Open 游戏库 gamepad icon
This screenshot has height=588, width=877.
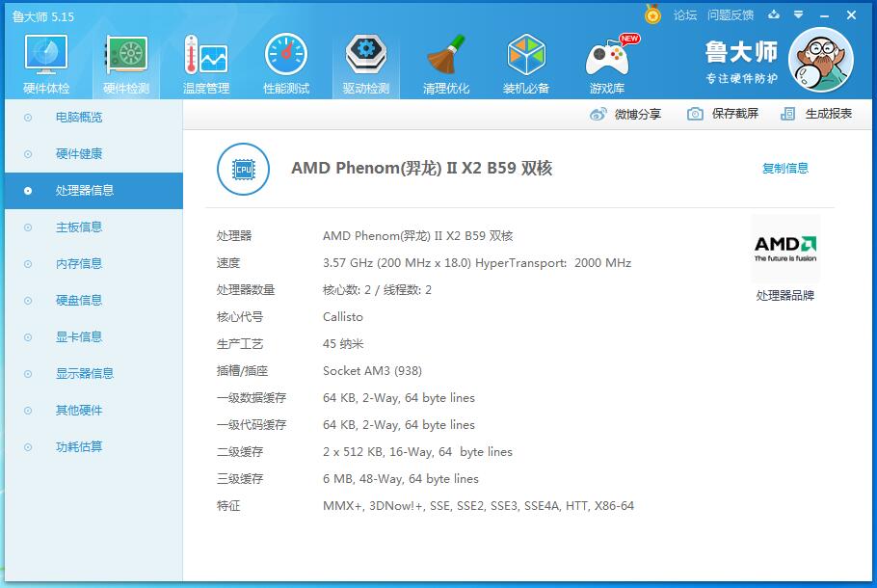pos(607,56)
